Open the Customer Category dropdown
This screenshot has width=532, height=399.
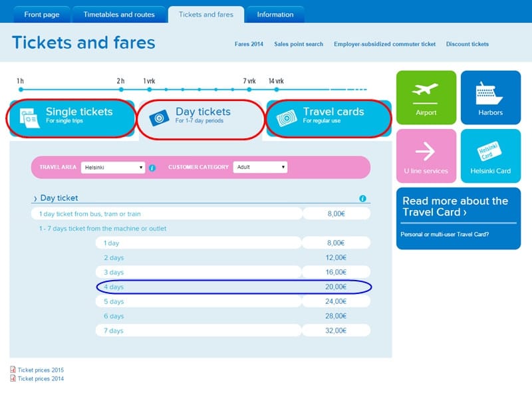[260, 168]
